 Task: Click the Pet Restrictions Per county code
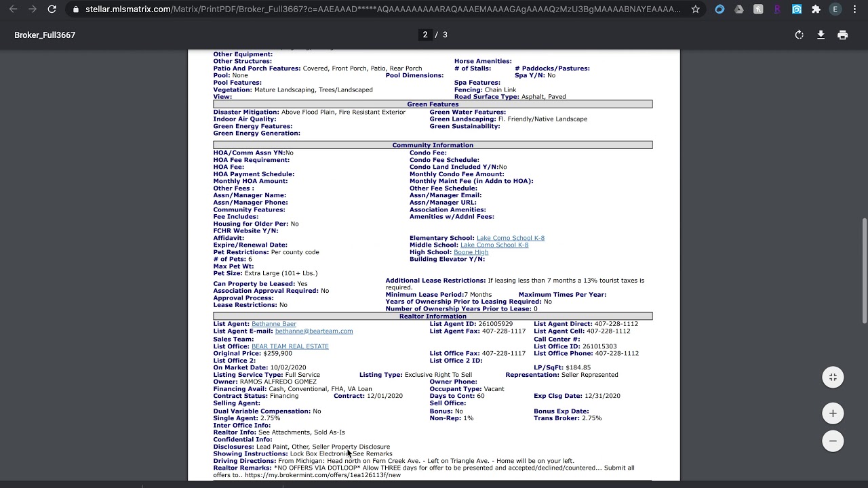[267, 252]
